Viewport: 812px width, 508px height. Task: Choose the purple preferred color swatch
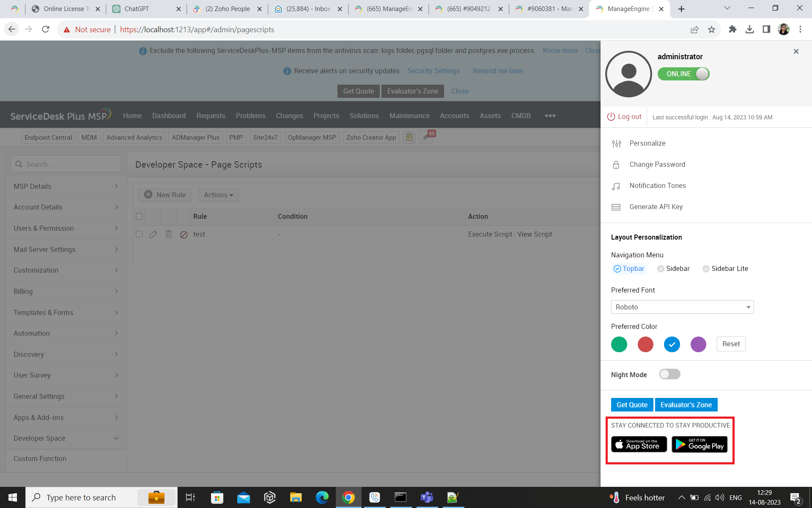pyautogui.click(x=698, y=344)
